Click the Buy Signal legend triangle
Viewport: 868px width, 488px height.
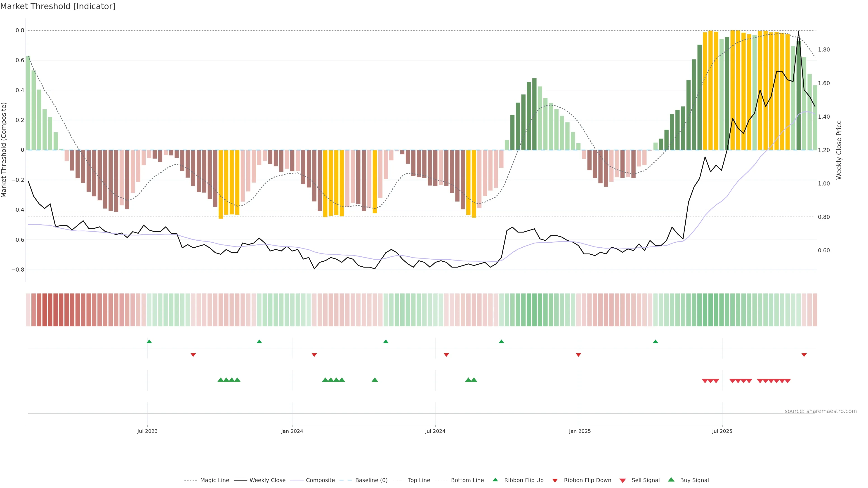pos(671,480)
